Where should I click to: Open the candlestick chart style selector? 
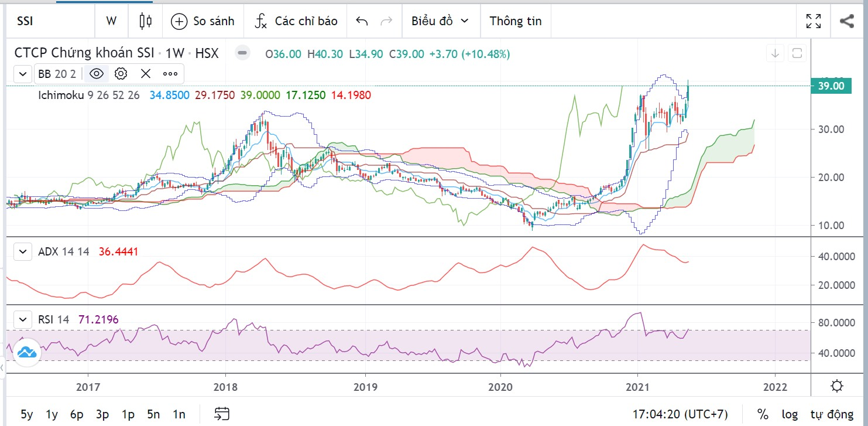pos(145,21)
